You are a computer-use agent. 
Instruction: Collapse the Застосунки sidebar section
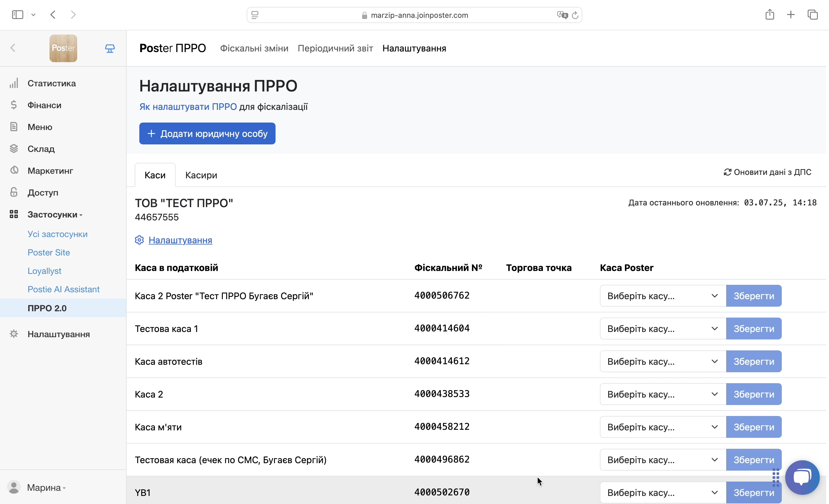(55, 215)
